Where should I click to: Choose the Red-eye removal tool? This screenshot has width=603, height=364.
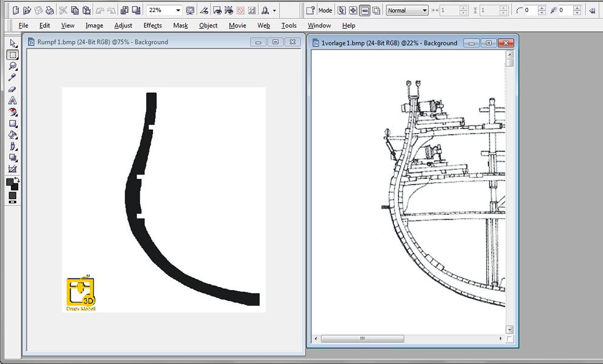(12, 112)
